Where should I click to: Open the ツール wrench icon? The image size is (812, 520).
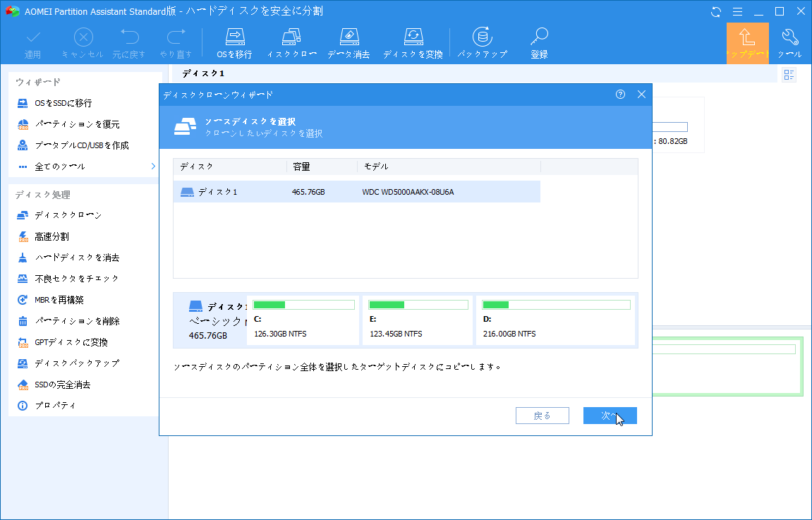[x=790, y=44]
